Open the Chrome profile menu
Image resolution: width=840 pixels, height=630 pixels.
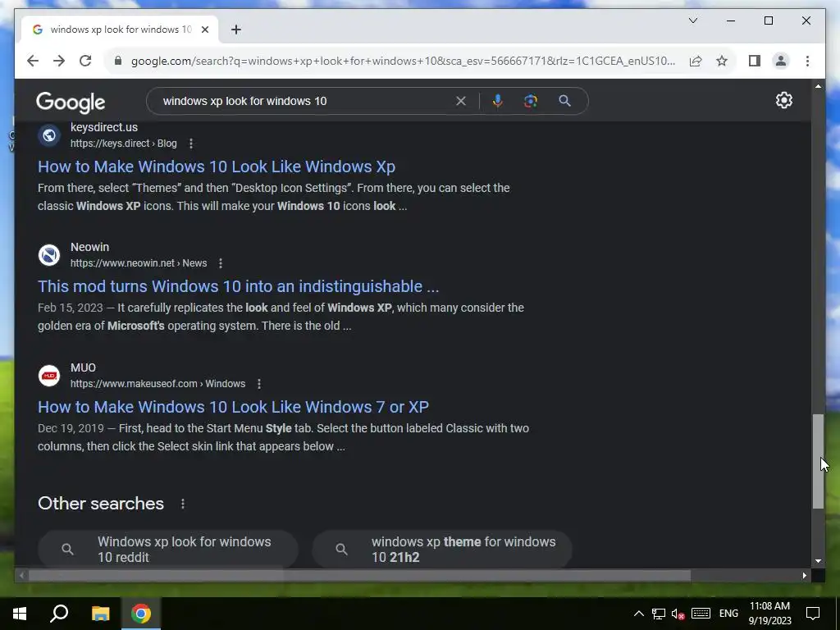pos(781,61)
